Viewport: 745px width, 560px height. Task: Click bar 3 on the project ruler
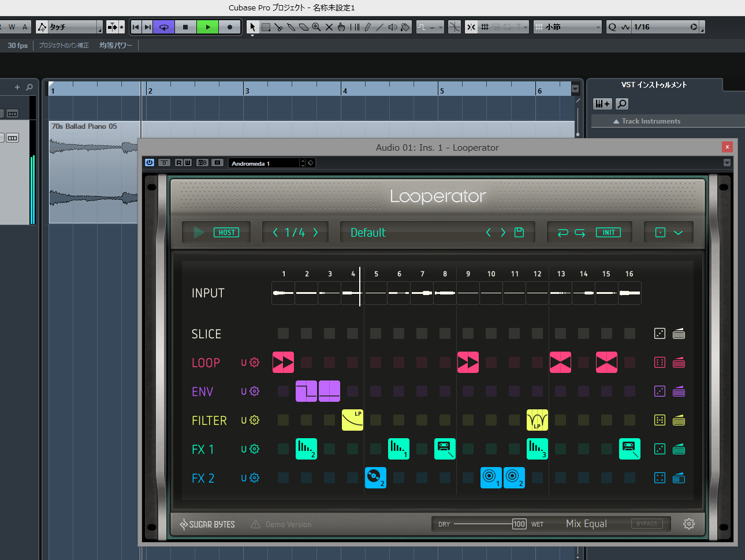pyautogui.click(x=247, y=89)
